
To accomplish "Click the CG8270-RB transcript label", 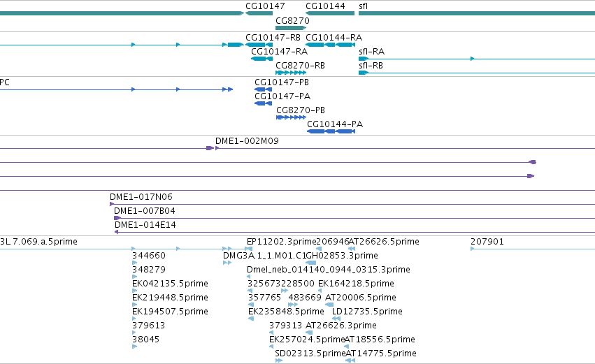I will coord(300,66).
